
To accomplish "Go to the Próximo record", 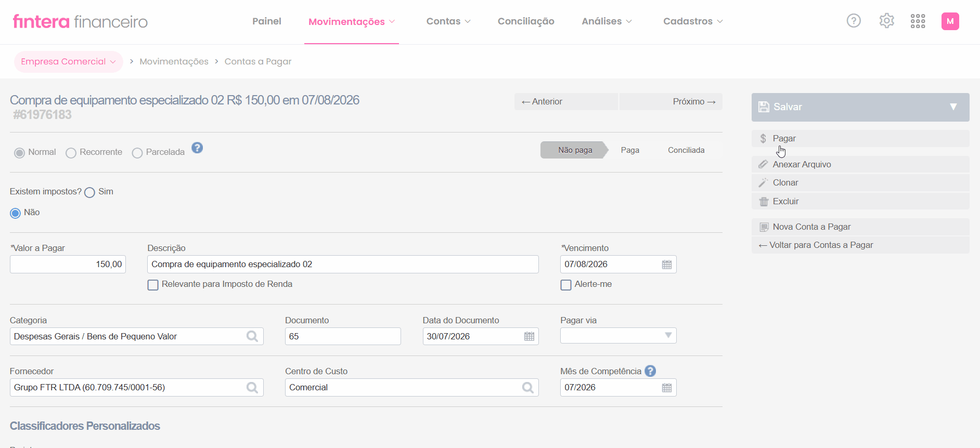I will (x=670, y=101).
